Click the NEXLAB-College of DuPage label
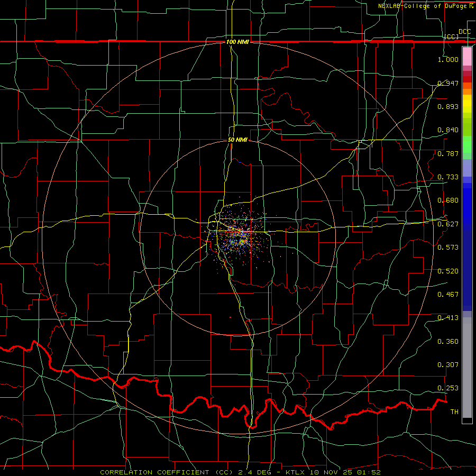The height and width of the screenshot is (476, 476). [425, 6]
